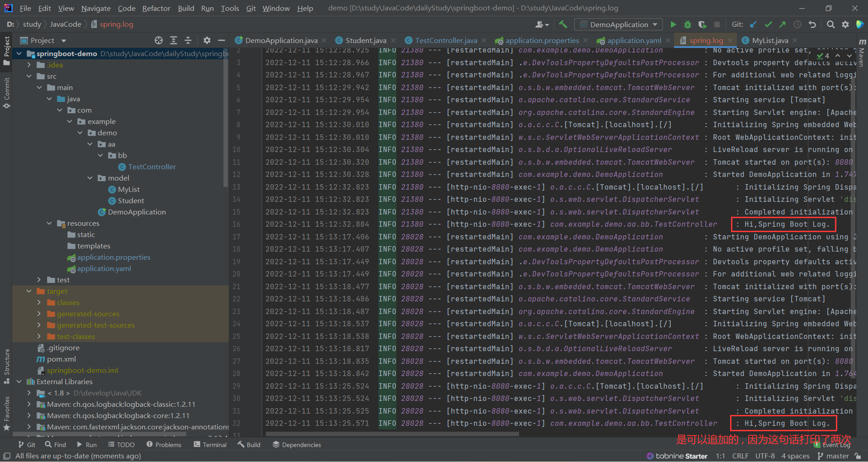
Task: Collapse the model package node
Action: click(90, 178)
